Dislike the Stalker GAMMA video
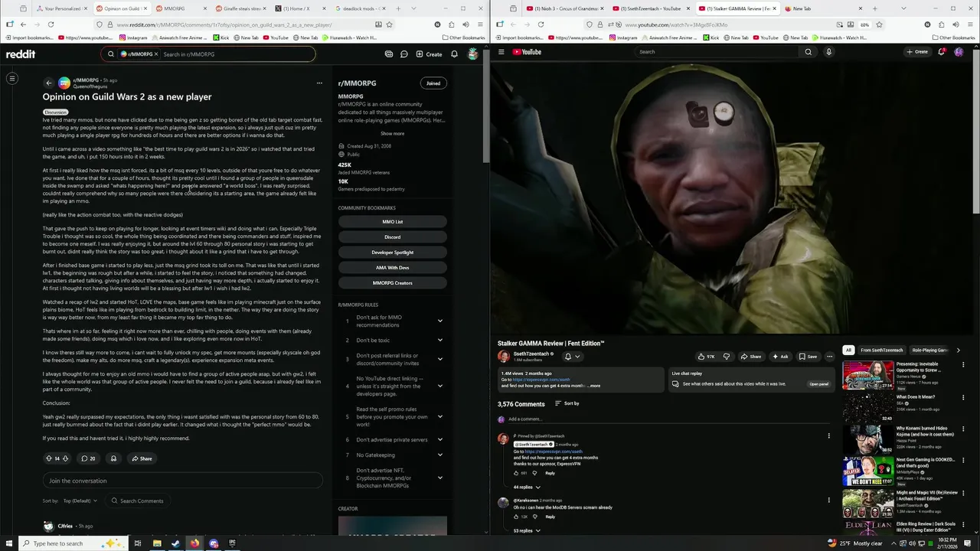This screenshot has width=980, height=551. tap(726, 357)
